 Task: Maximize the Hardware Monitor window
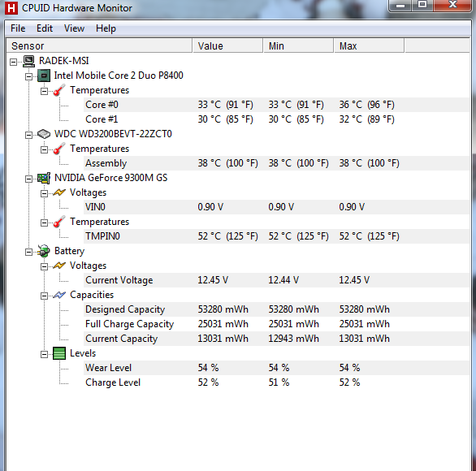tap(422, 5)
